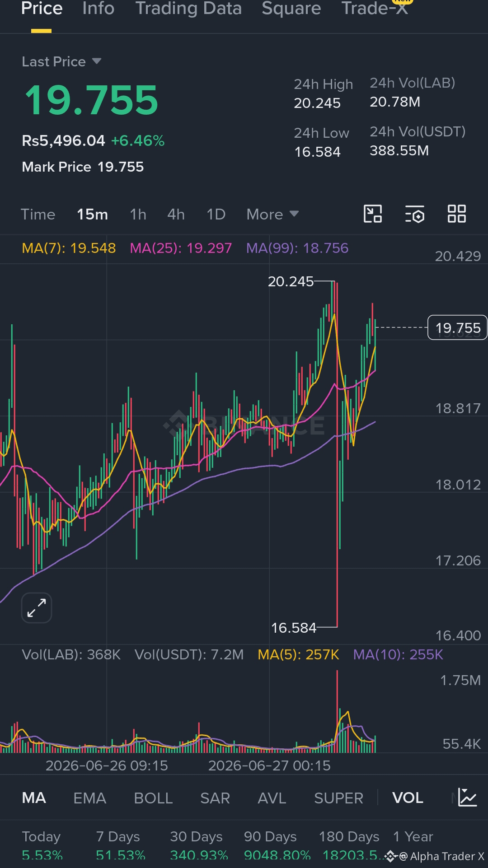Viewport: 488px width, 868px height.
Task: Expand the Last Price dropdown
Action: (61, 61)
